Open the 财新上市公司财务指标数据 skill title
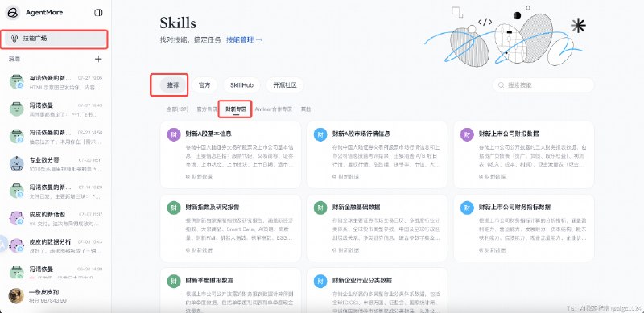Viewport: 644px width, 313px height. (514, 207)
